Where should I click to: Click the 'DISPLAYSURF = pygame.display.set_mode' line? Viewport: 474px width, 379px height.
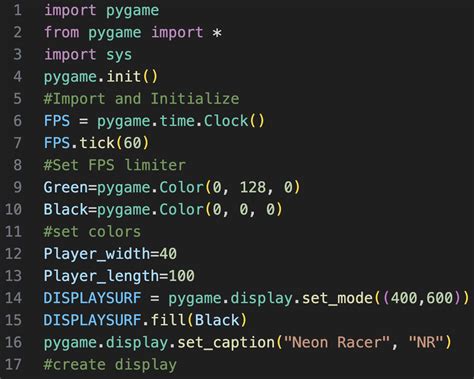coord(256,298)
